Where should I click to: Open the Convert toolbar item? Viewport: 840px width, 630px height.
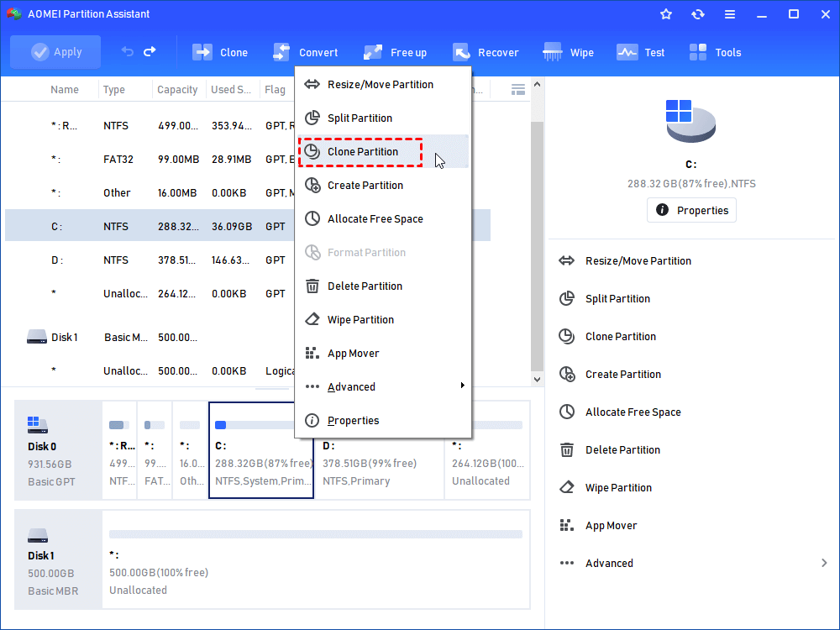pos(306,52)
